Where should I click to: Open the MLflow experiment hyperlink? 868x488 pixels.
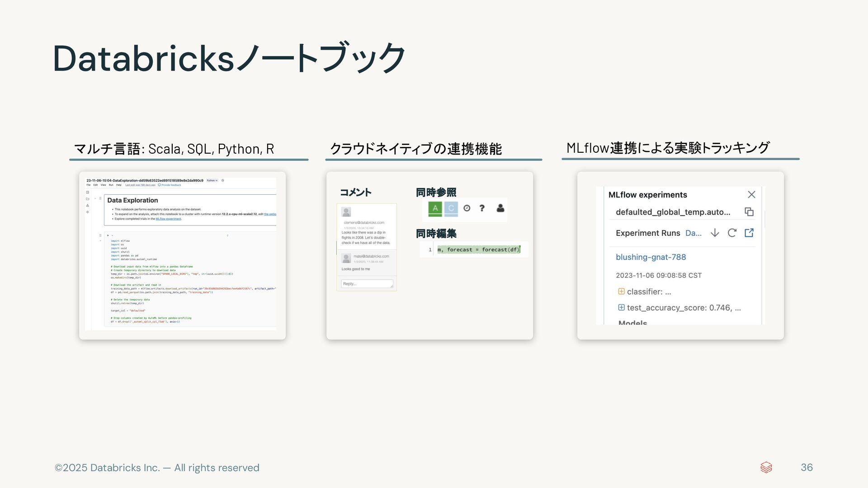coord(168,219)
